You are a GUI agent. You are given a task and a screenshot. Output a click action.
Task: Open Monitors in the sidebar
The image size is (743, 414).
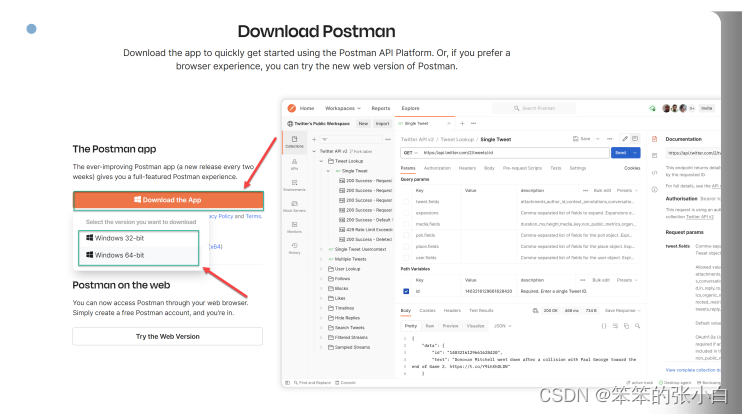pyautogui.click(x=295, y=228)
